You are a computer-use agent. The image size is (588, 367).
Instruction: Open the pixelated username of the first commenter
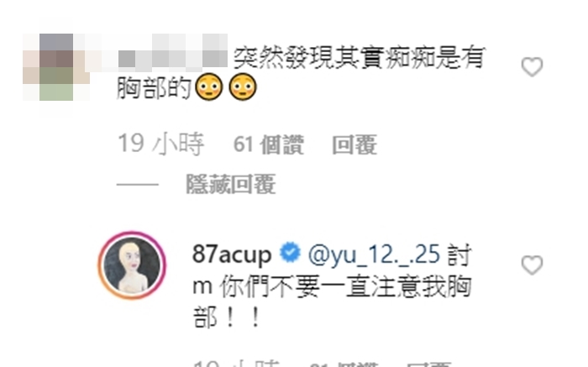pyautogui.click(x=172, y=52)
